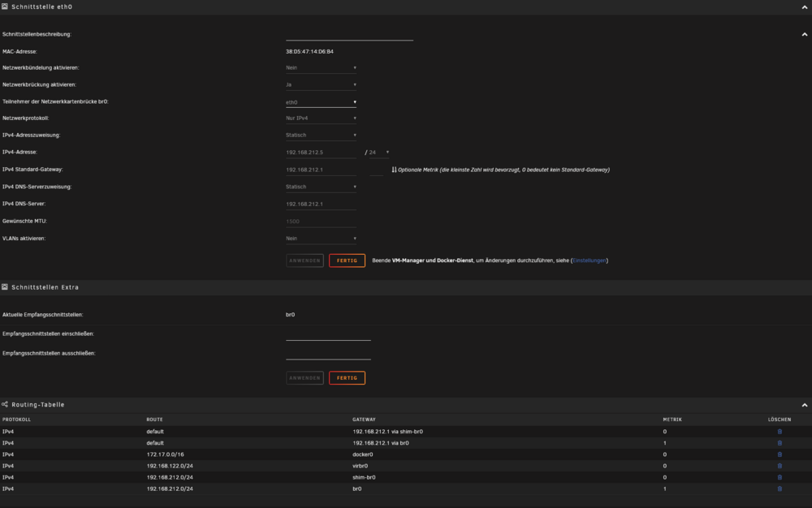Focus Empfangsschnittstellen ausschließen field

point(328,354)
